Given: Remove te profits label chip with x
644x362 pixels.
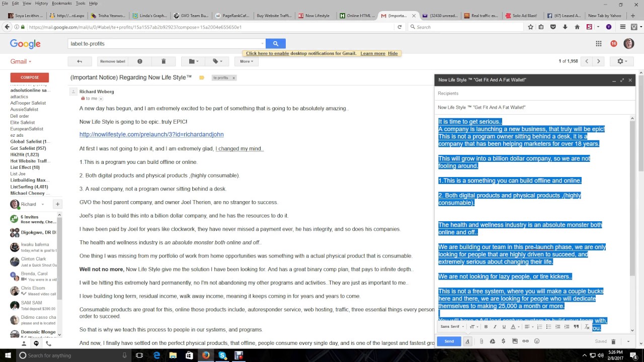Looking at the screenshot, I should 233,78.
